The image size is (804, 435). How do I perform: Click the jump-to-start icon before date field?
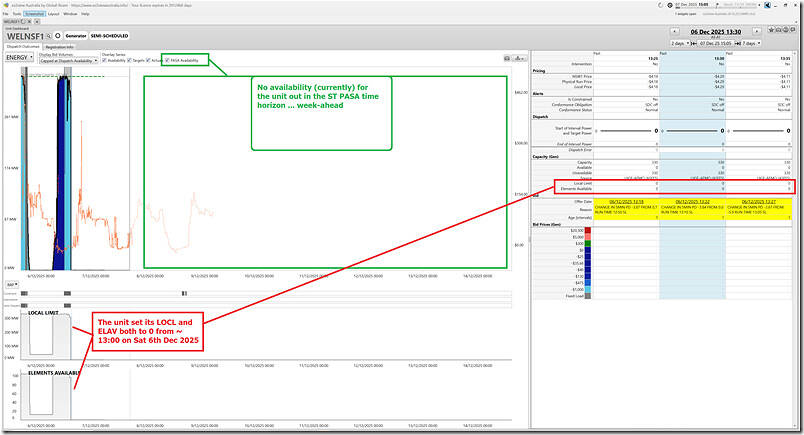click(x=694, y=44)
